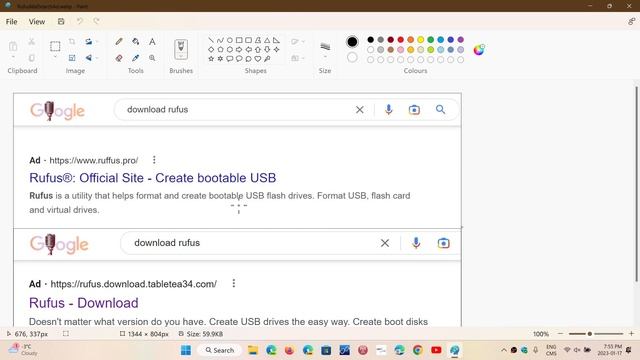Select the Heart shape
640x360 pixels.
258,59
